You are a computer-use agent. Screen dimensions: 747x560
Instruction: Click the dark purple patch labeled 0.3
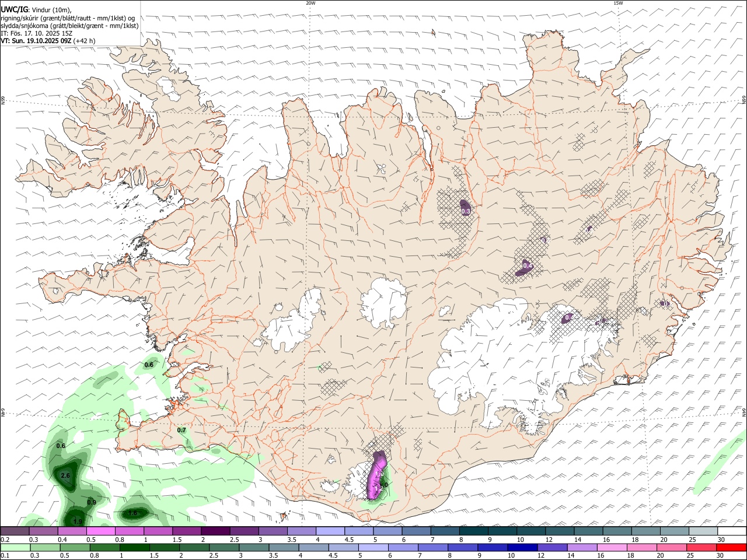point(466,207)
